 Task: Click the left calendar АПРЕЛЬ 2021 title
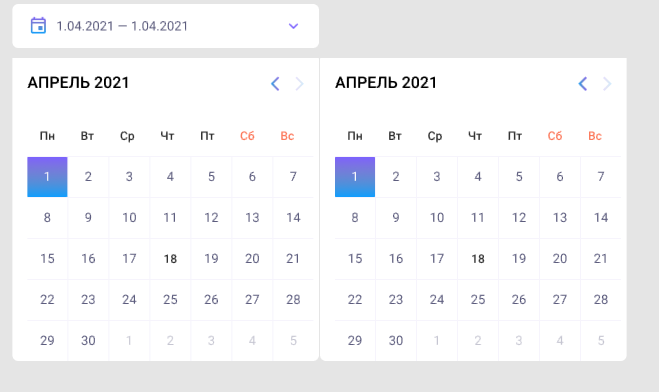click(x=78, y=83)
